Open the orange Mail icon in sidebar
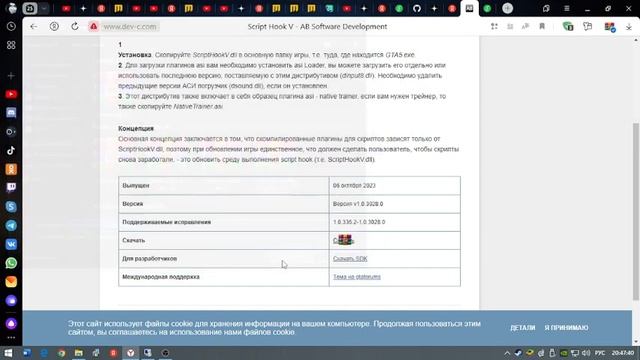 pyautogui.click(x=11, y=282)
